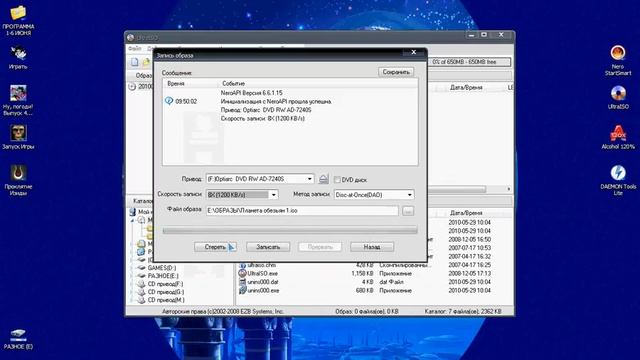
Task: Close the Запись образа dialog
Action: (x=413, y=52)
